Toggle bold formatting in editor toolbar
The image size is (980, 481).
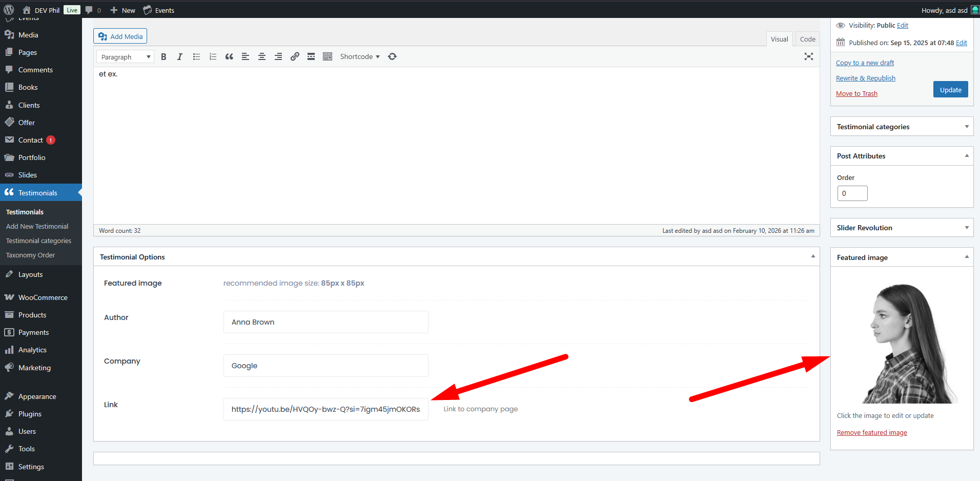(164, 57)
